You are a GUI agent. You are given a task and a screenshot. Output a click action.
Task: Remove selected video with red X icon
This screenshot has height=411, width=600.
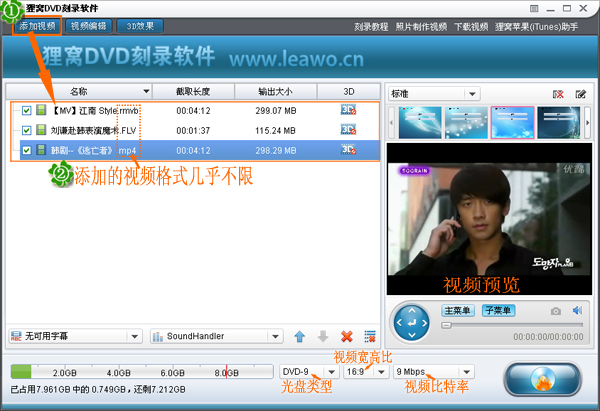(347, 336)
